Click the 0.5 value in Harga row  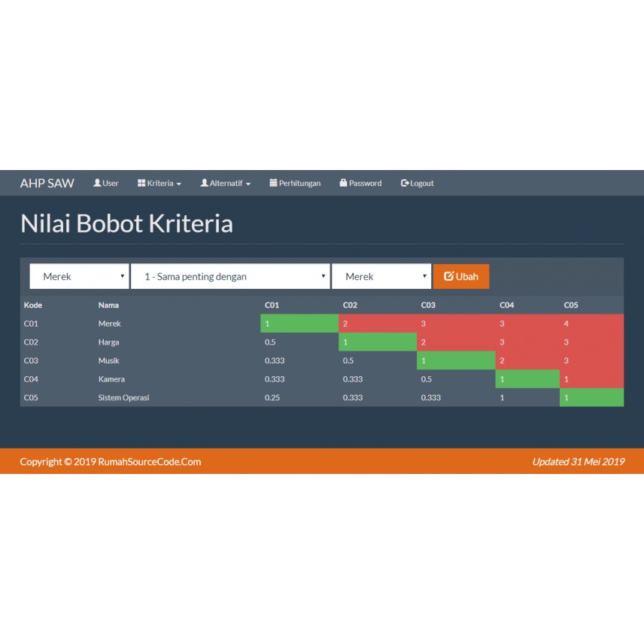tap(270, 342)
